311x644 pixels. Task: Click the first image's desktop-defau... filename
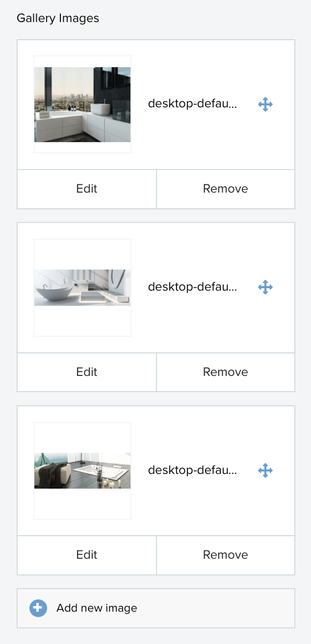[x=192, y=104]
